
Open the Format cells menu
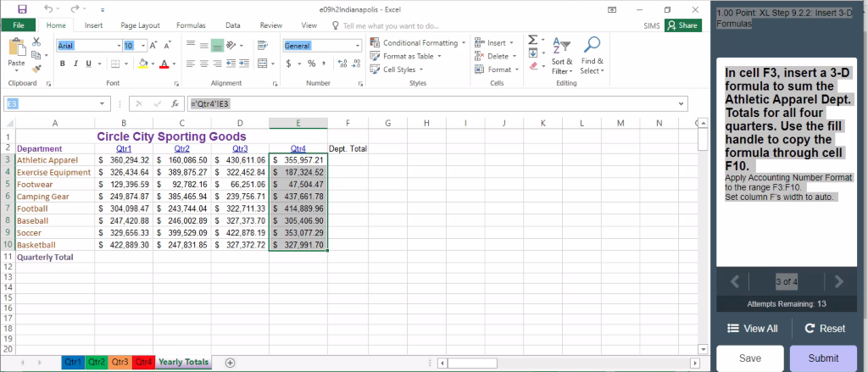[x=496, y=69]
